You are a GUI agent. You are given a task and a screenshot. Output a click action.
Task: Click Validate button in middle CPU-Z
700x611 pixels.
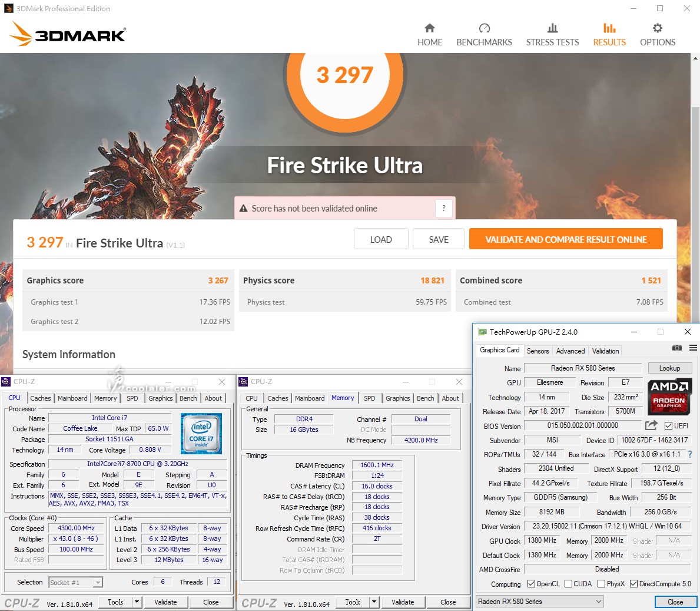click(403, 602)
